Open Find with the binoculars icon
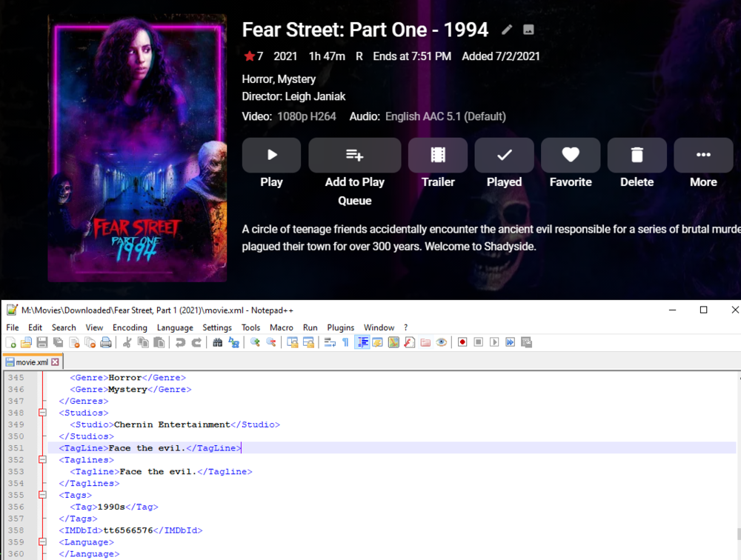The height and width of the screenshot is (560, 741). pos(218,341)
